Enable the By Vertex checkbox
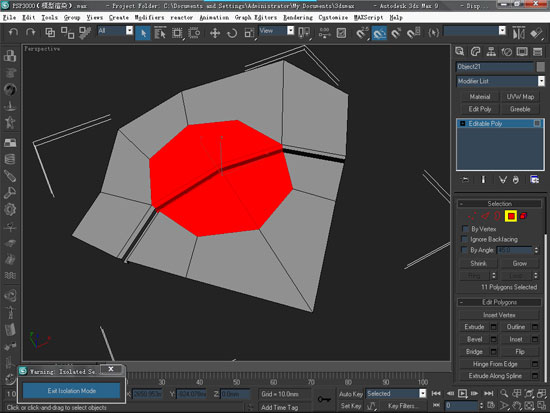 click(x=465, y=229)
